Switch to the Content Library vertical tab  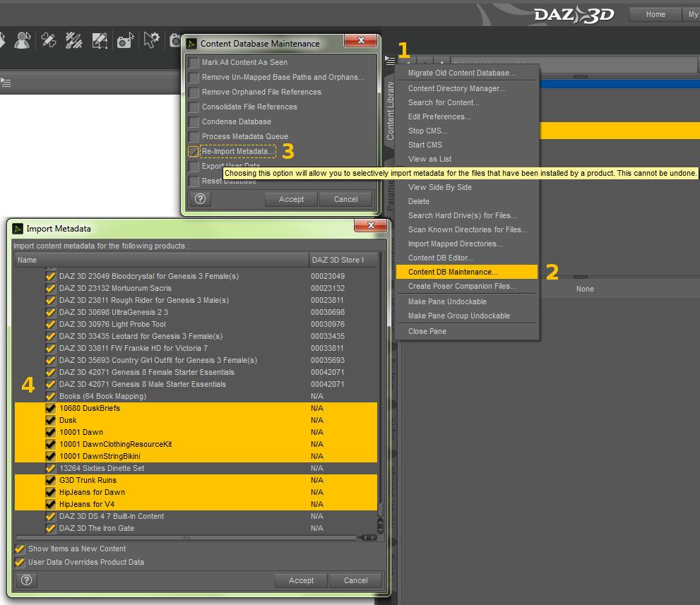point(390,111)
